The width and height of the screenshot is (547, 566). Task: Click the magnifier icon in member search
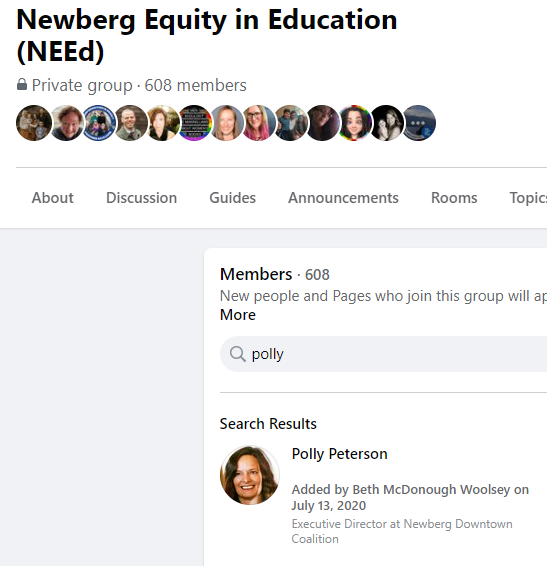pos(238,354)
